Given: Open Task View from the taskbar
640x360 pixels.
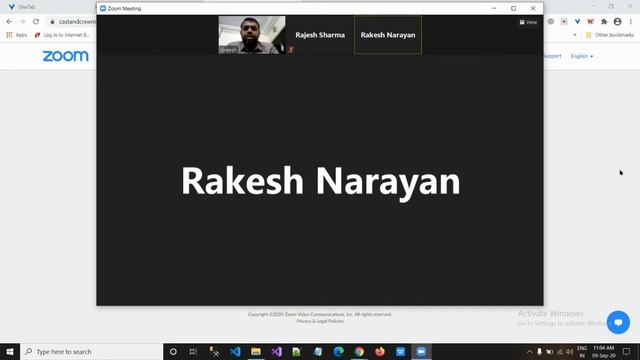Looking at the screenshot, I should coord(193,351).
